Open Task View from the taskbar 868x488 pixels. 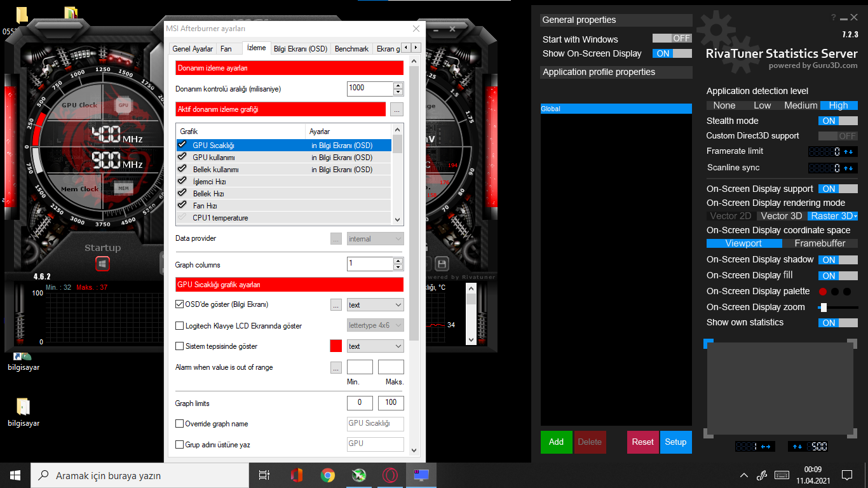[264, 475]
